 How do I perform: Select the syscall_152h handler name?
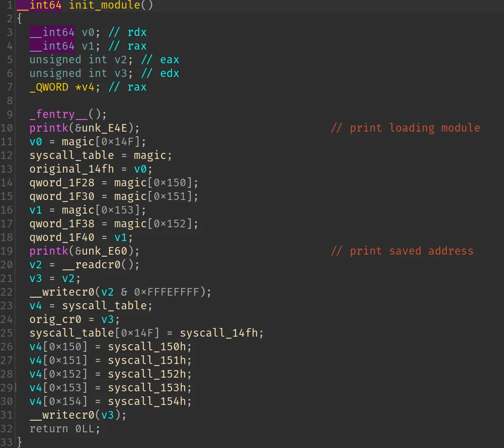tap(150, 374)
